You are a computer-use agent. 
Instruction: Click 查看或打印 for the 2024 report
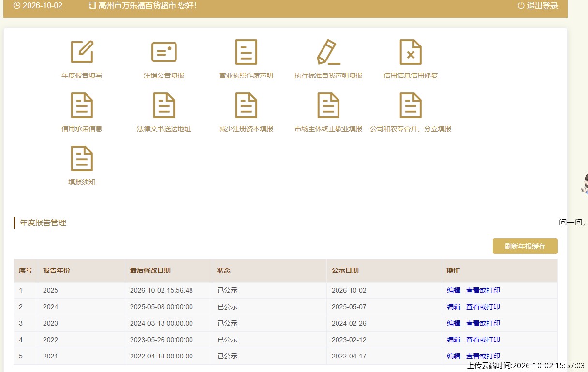483,307
